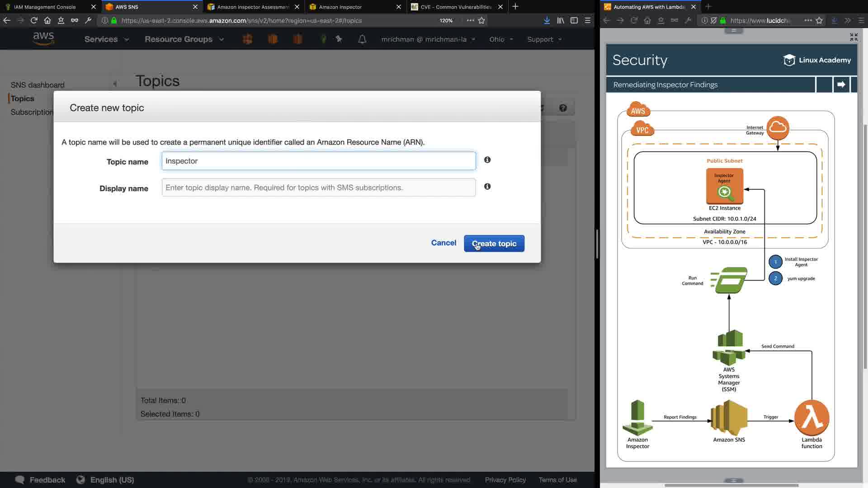
Task: Click the Display name input field
Action: (318, 188)
